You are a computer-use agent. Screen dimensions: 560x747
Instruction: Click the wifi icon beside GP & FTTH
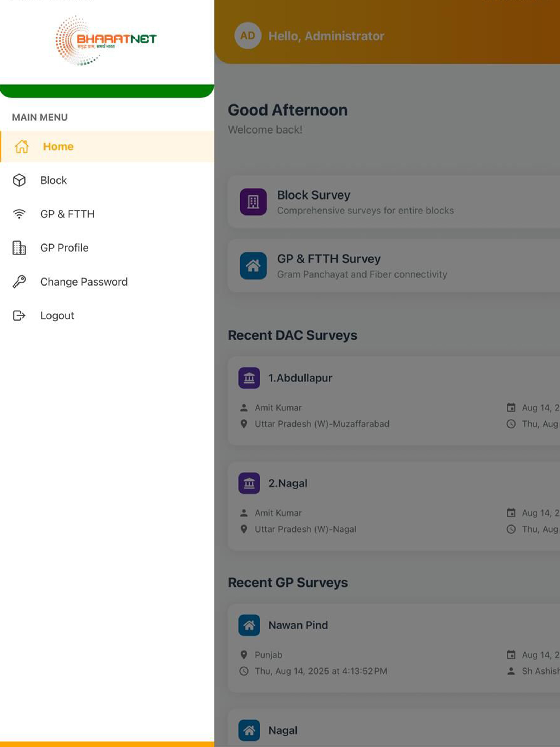pyautogui.click(x=19, y=214)
